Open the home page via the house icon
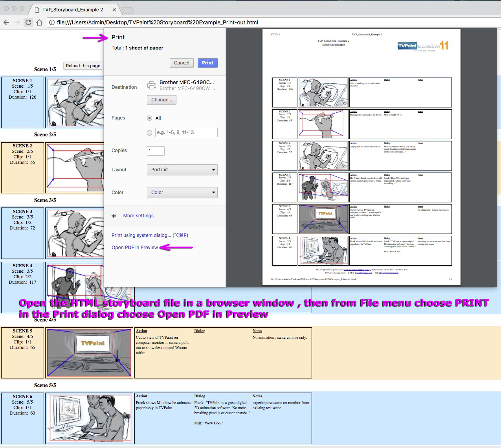 pyautogui.click(x=39, y=22)
